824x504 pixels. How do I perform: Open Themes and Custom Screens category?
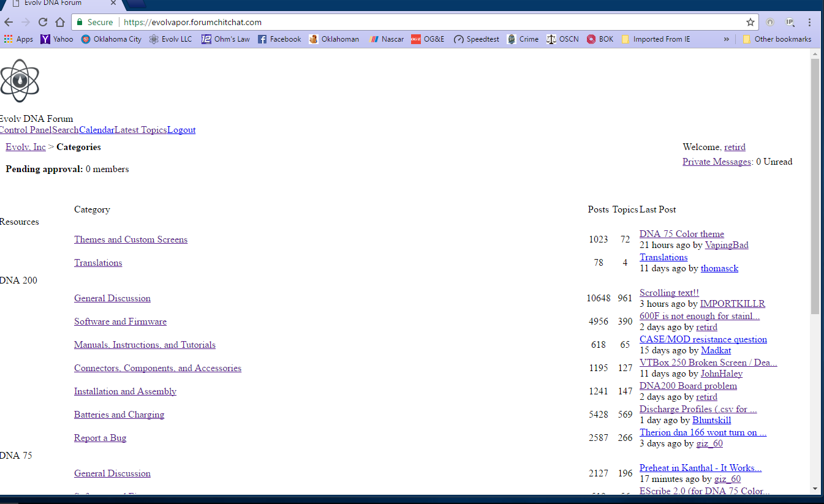[x=130, y=239]
